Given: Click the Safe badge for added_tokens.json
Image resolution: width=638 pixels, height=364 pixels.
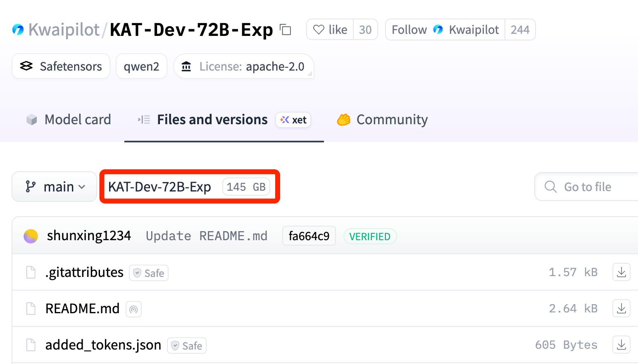Looking at the screenshot, I should 187,345.
